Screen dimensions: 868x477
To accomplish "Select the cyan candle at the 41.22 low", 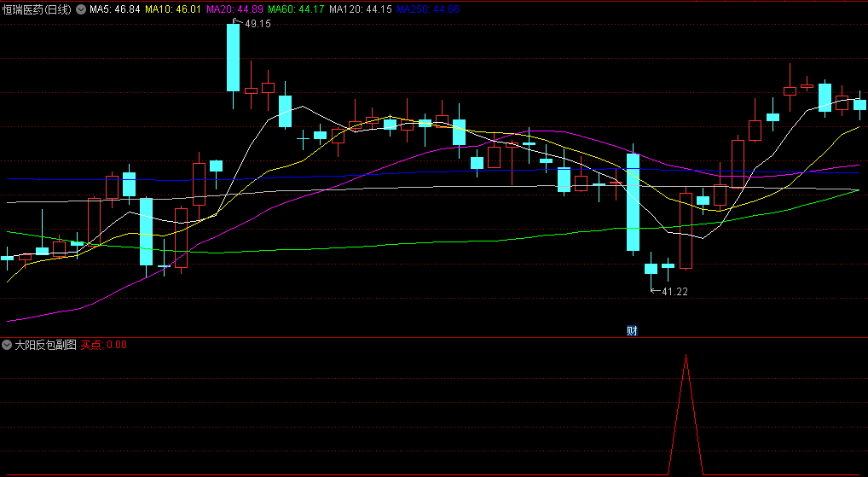I will pos(651,269).
